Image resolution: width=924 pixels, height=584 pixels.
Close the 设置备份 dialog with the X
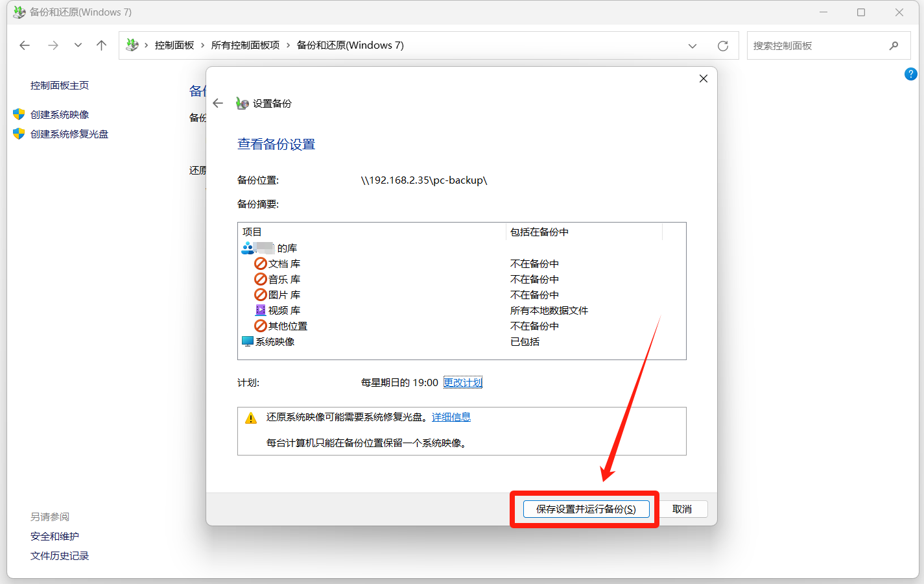coord(704,79)
